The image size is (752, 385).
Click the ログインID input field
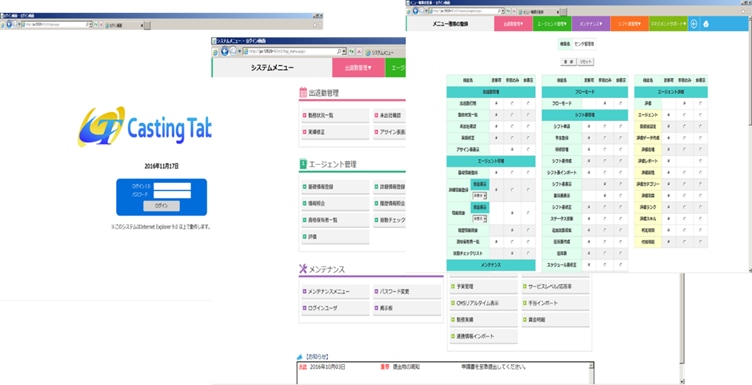[172, 186]
